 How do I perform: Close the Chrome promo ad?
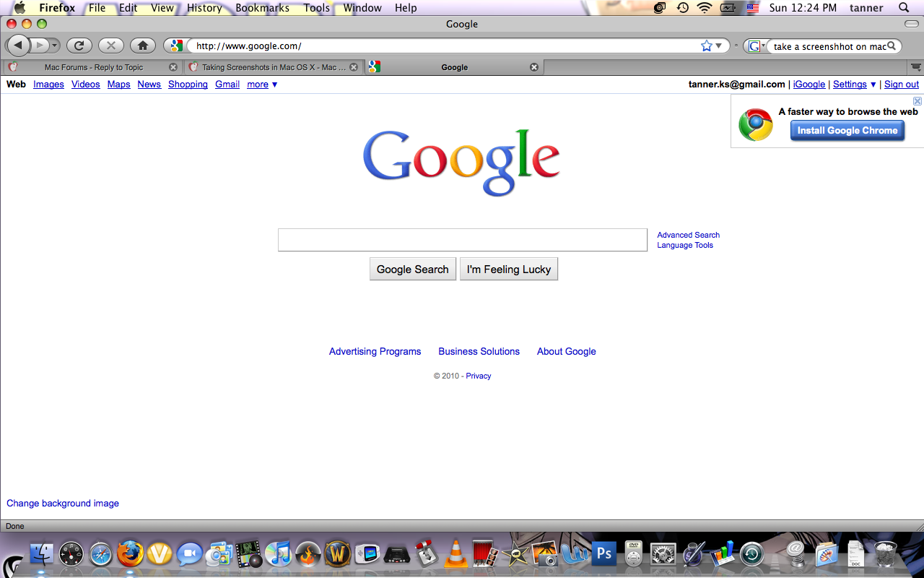(x=918, y=101)
